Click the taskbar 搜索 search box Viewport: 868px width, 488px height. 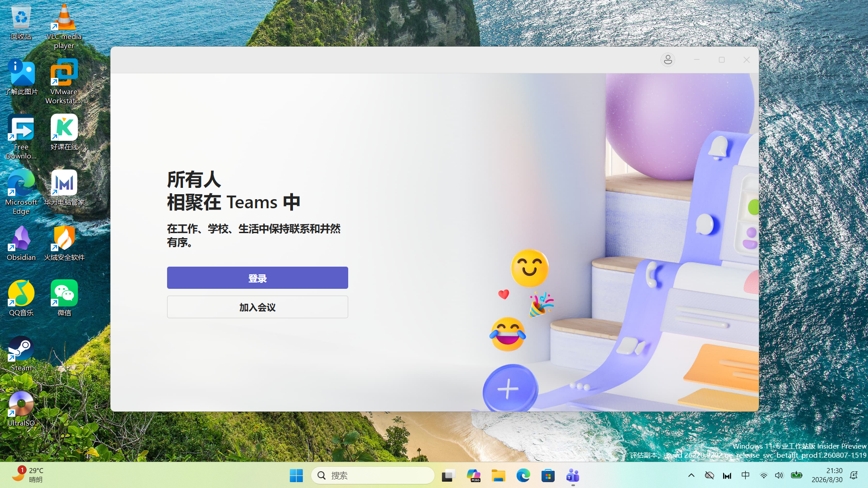(x=373, y=475)
